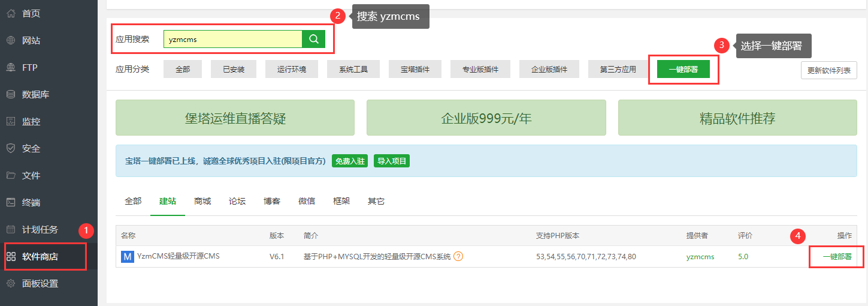The height and width of the screenshot is (306, 868).
Task: Select the 一键部署 category filter
Action: pyautogui.click(x=683, y=70)
